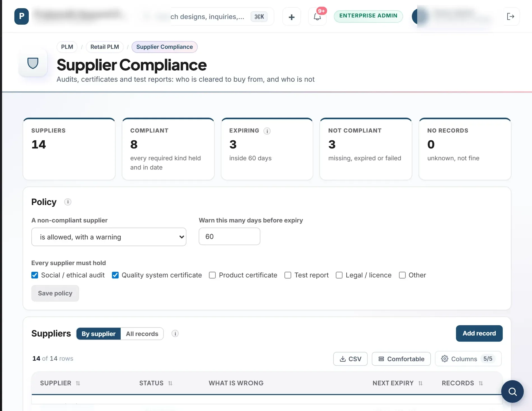Click the Save policy button

click(55, 293)
